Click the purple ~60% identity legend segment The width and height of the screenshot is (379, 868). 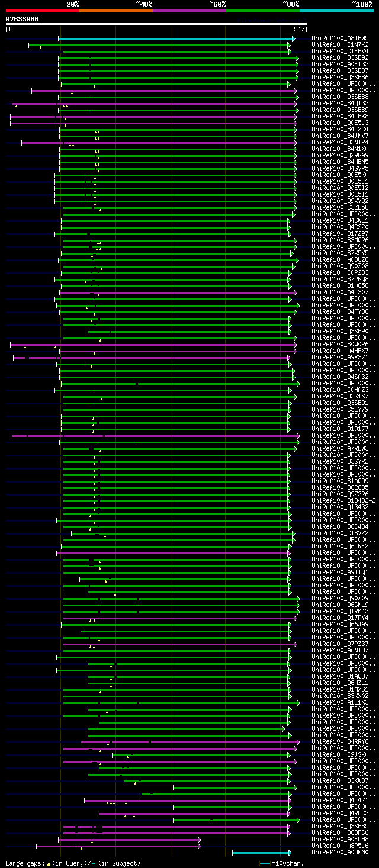click(189, 11)
